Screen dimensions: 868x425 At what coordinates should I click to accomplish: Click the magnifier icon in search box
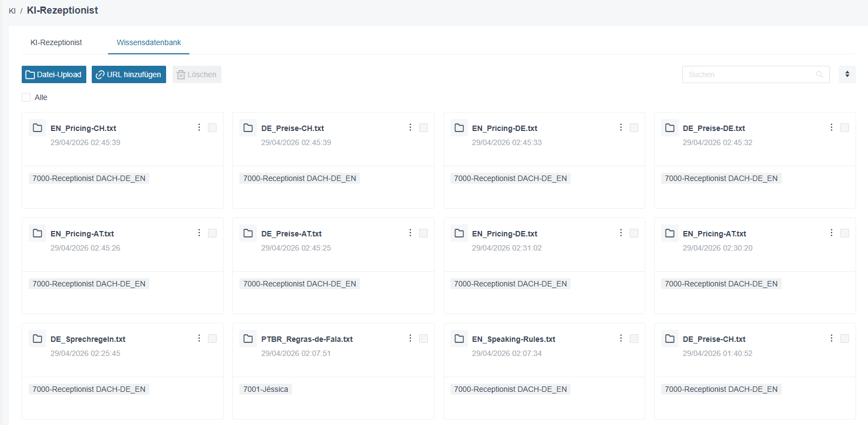820,74
